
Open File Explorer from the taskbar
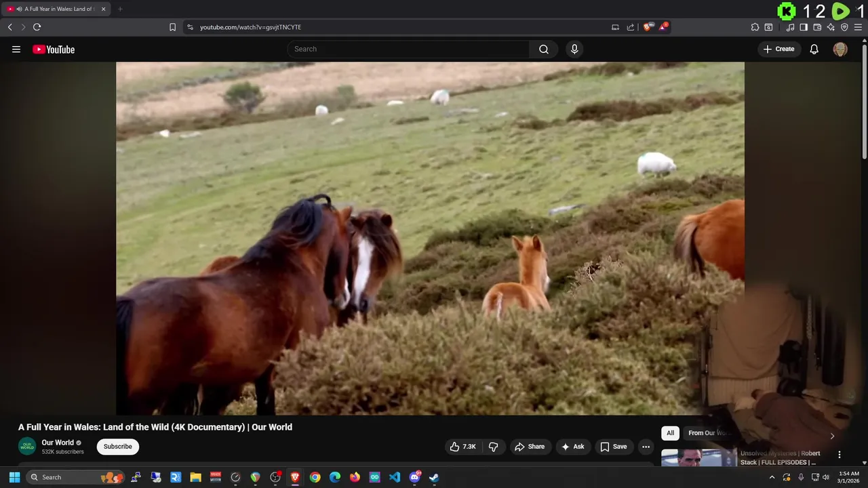tap(195, 477)
